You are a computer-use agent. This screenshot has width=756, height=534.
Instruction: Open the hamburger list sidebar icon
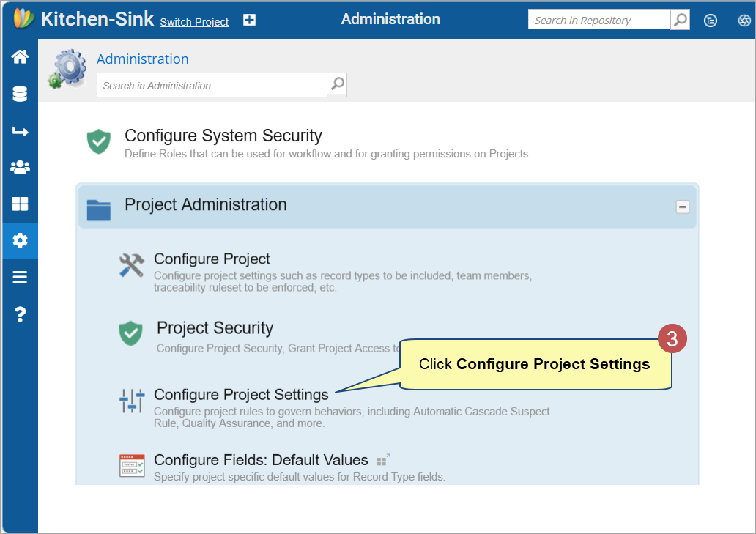(x=20, y=277)
